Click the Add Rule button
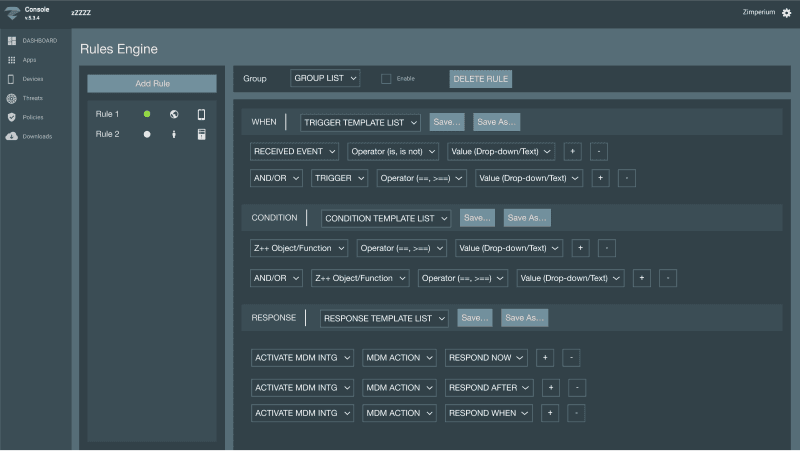 pyautogui.click(x=152, y=83)
